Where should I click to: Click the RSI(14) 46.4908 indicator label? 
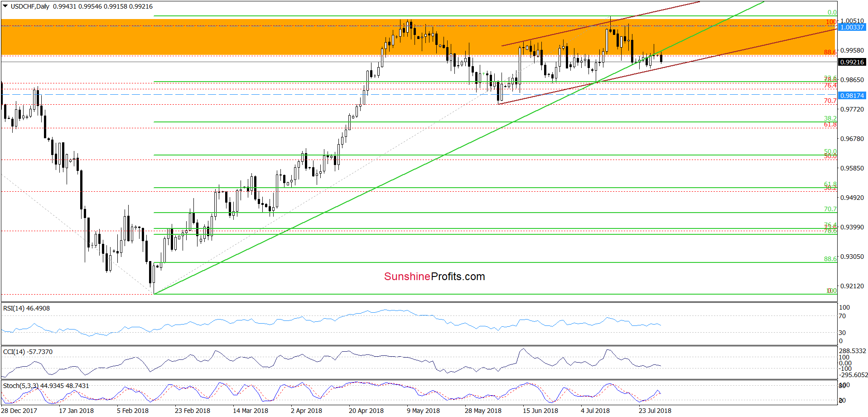click(26, 308)
